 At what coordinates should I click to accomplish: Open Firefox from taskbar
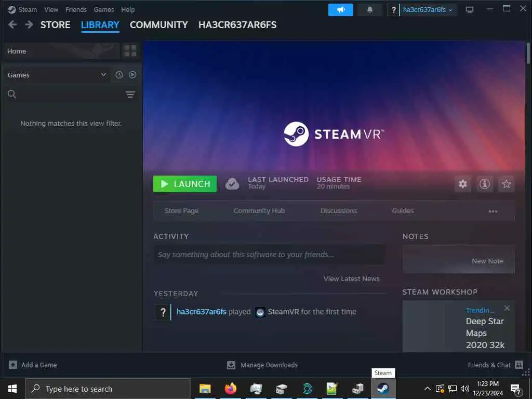(230, 389)
